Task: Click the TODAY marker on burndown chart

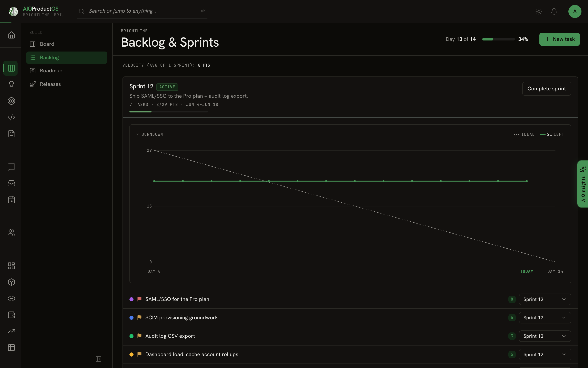Action: (527, 271)
